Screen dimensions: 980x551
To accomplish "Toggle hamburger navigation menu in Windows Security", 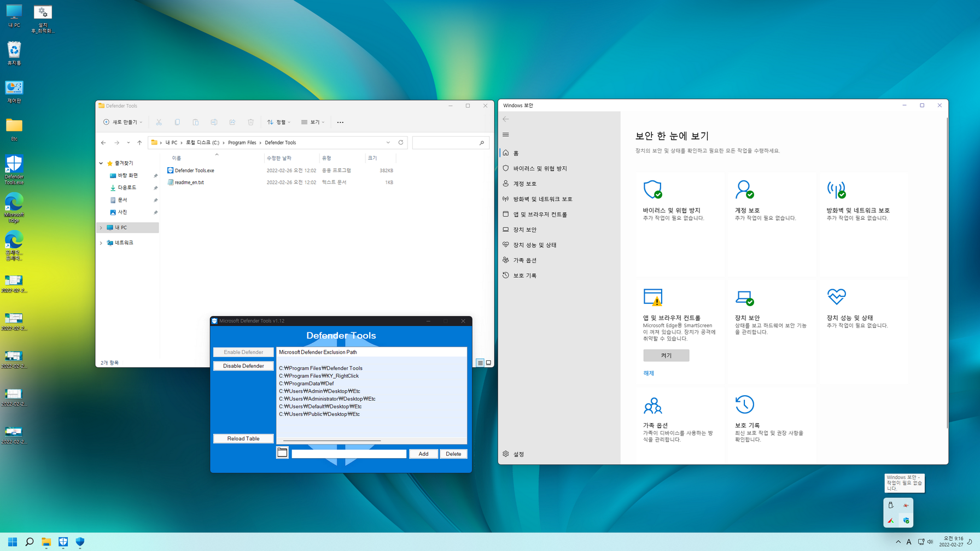I will [506, 134].
